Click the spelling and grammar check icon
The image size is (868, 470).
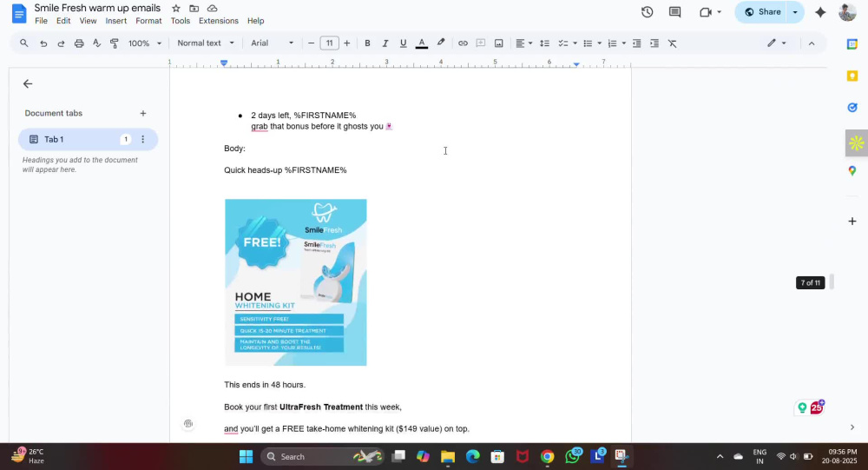coord(97,43)
